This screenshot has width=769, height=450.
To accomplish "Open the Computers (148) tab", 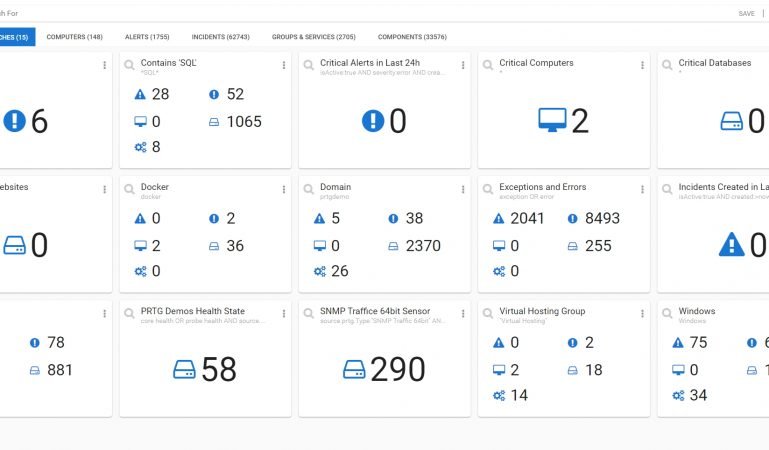I will pyautogui.click(x=75, y=37).
